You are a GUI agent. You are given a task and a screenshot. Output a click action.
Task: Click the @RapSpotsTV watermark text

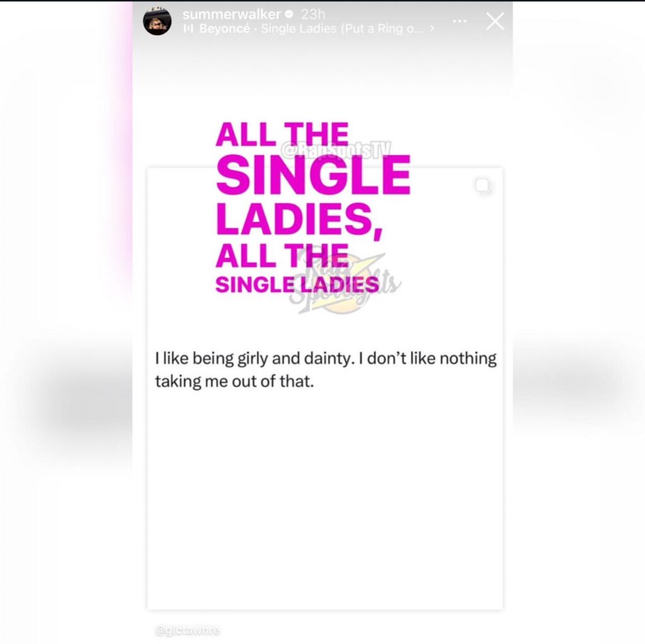pos(336,149)
